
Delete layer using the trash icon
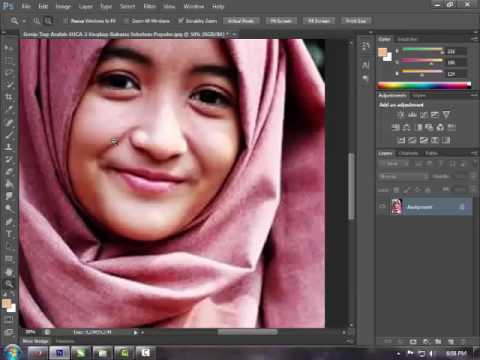(463, 341)
